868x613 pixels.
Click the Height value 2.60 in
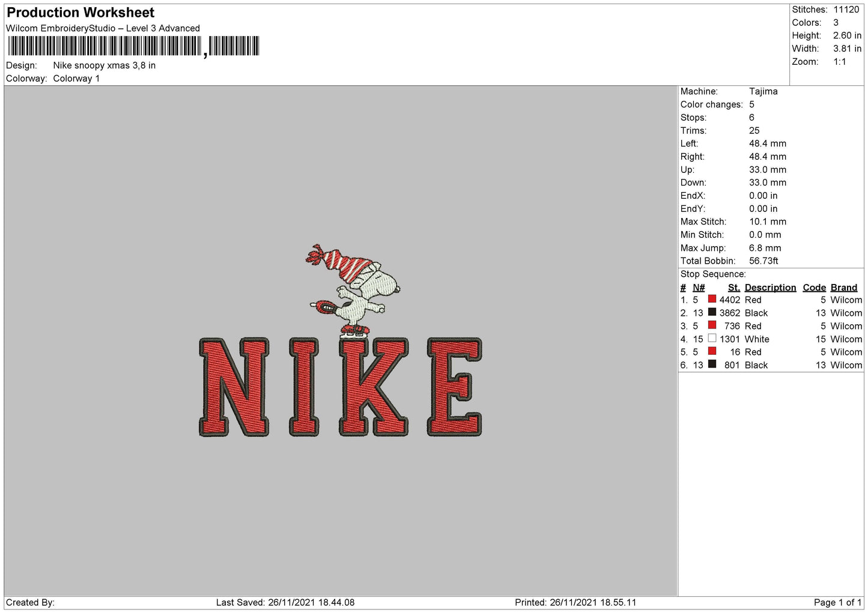click(847, 36)
